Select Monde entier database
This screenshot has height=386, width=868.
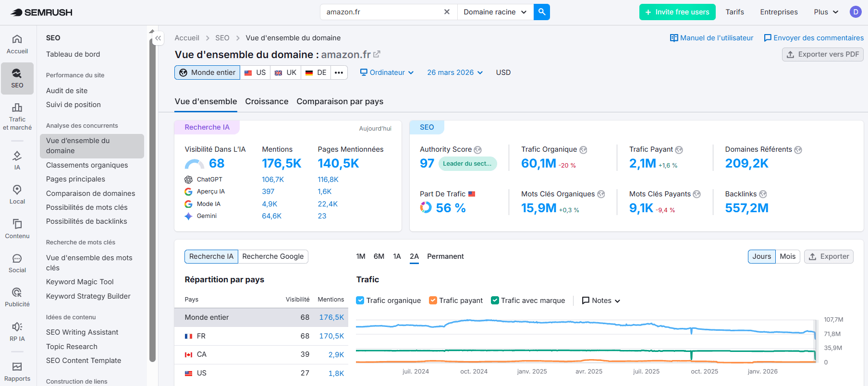click(x=207, y=72)
